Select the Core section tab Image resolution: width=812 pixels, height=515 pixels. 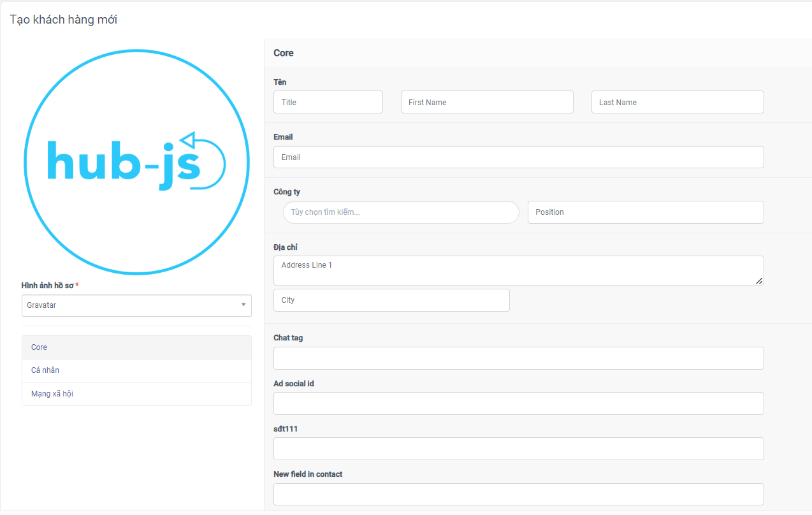tap(136, 347)
